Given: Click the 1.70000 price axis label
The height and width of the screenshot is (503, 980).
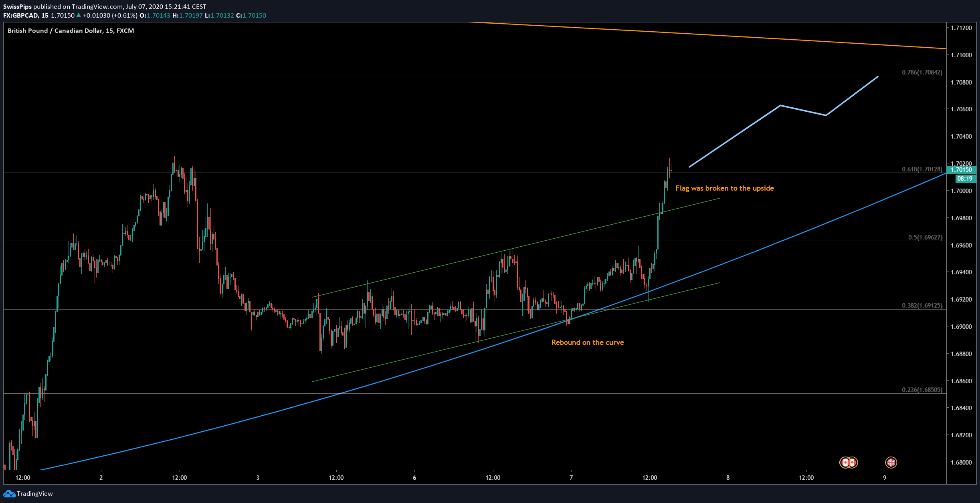Looking at the screenshot, I should (x=961, y=191).
